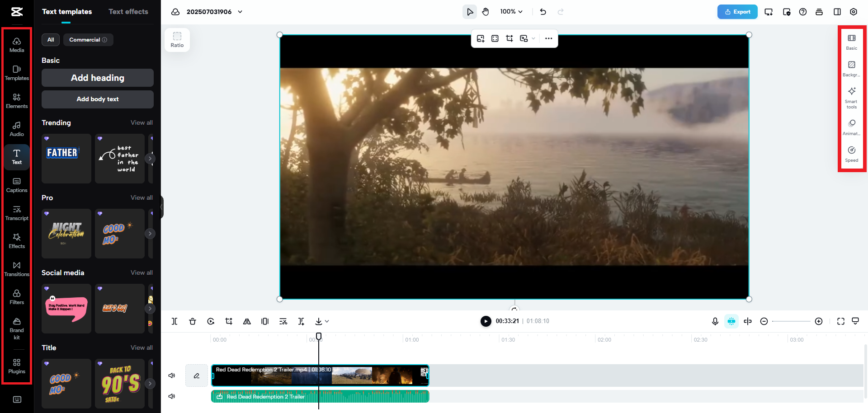
Task: Open the Media panel in the left sidebar
Action: (16, 43)
